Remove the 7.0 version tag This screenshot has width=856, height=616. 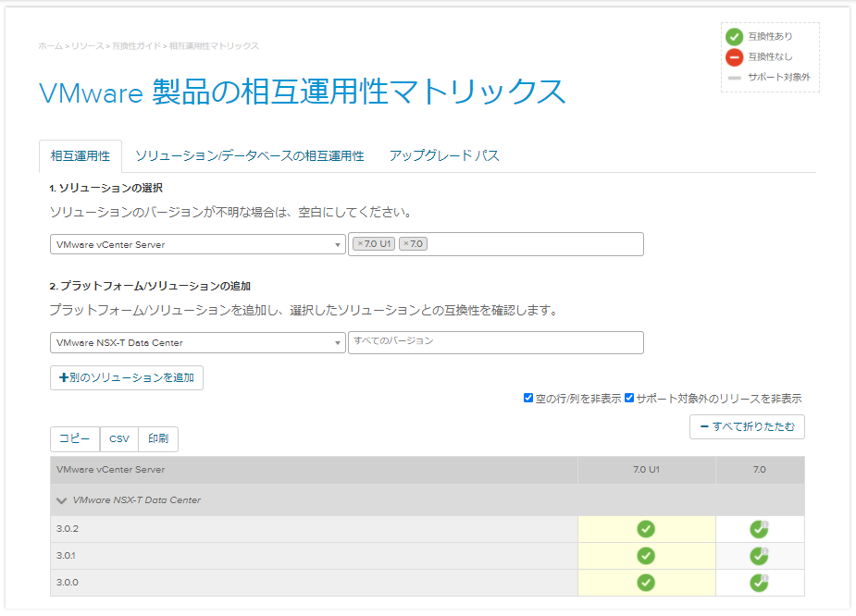pos(406,244)
